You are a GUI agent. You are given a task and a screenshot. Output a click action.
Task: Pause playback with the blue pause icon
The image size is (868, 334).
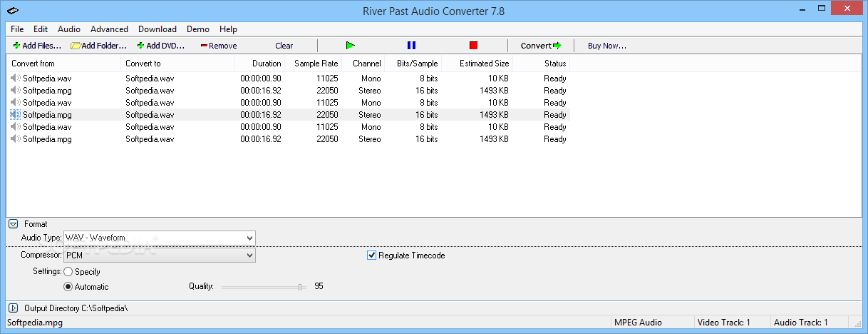[411, 46]
